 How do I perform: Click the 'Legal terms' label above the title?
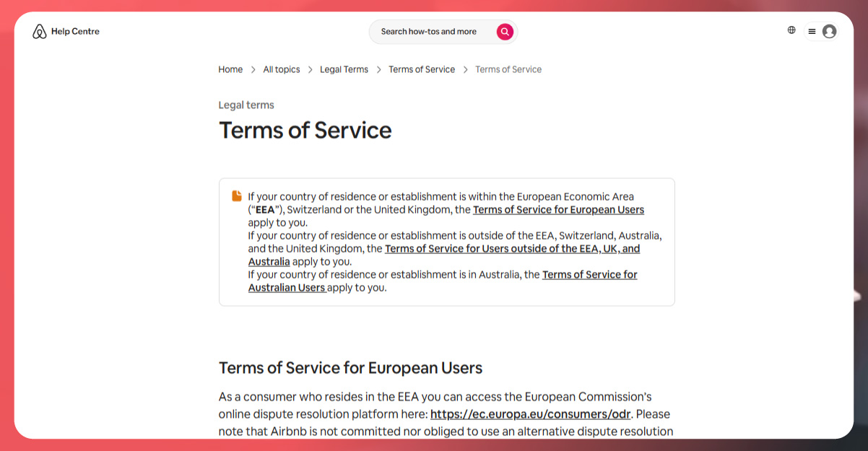[x=246, y=105]
